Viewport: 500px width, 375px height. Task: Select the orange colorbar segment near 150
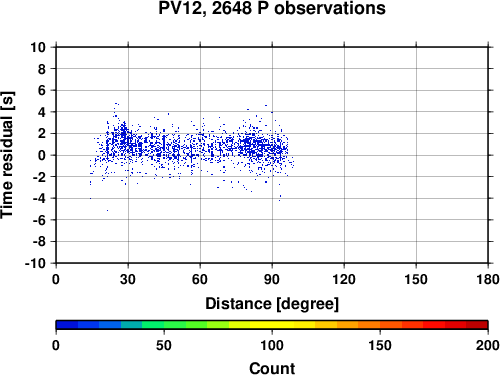click(380, 325)
